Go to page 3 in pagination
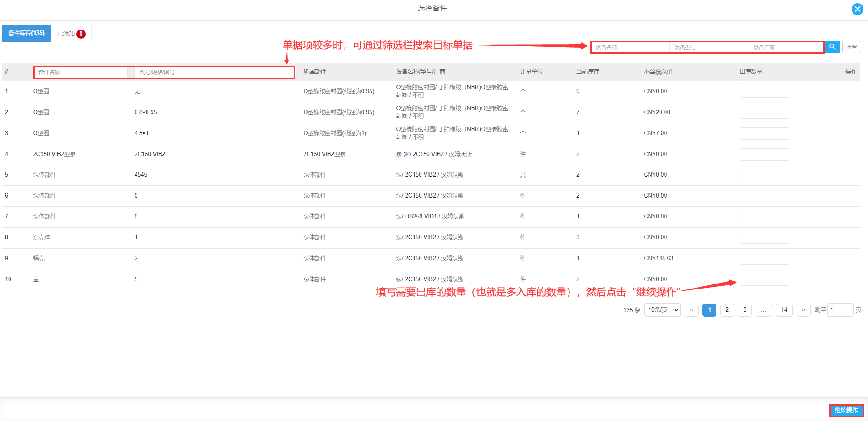The width and height of the screenshot is (868, 421). [745, 310]
